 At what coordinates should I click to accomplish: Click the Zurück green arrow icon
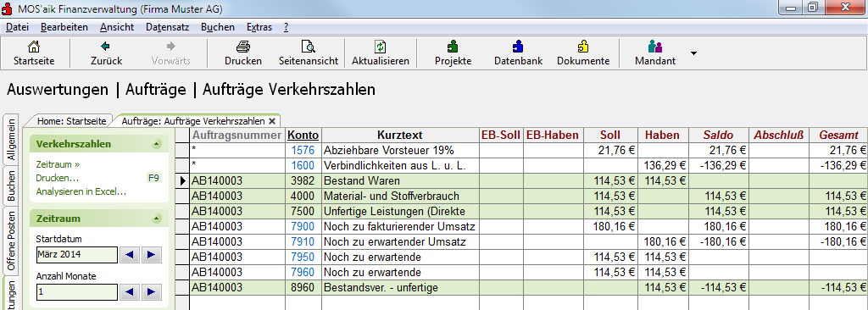point(105,47)
